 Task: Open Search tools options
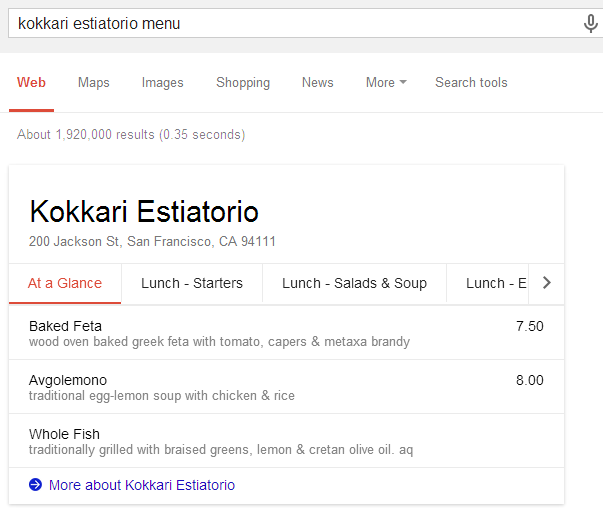pyautogui.click(x=471, y=82)
